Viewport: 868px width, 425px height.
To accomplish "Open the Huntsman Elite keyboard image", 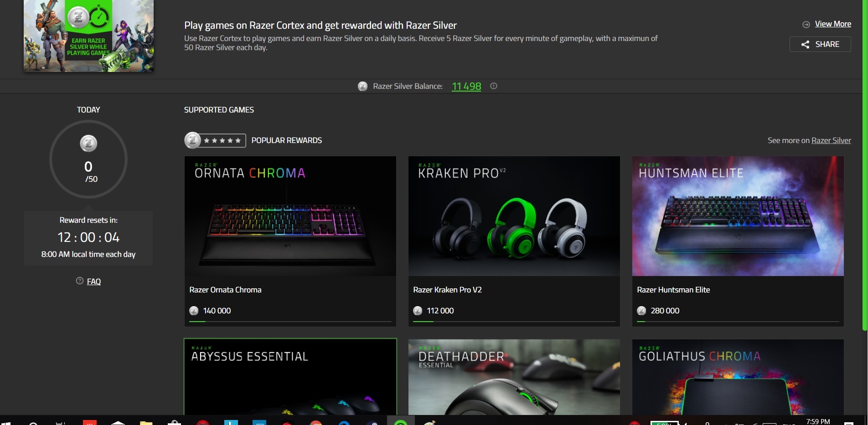I will coord(738,216).
